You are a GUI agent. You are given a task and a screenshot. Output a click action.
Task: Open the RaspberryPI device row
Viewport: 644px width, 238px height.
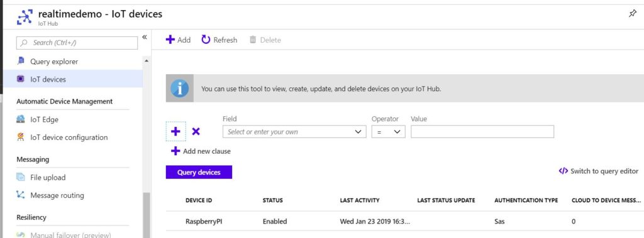(x=405, y=221)
